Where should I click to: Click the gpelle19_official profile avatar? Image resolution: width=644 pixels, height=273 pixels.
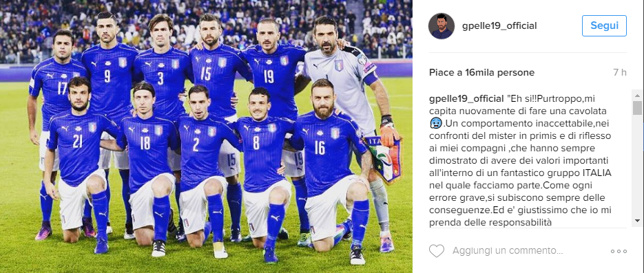[442, 26]
